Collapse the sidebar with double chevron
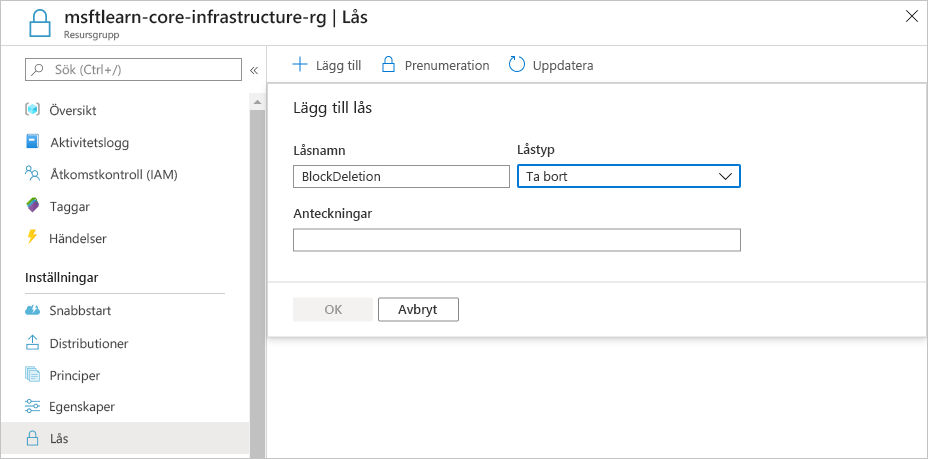The width and height of the screenshot is (928, 459). (254, 70)
